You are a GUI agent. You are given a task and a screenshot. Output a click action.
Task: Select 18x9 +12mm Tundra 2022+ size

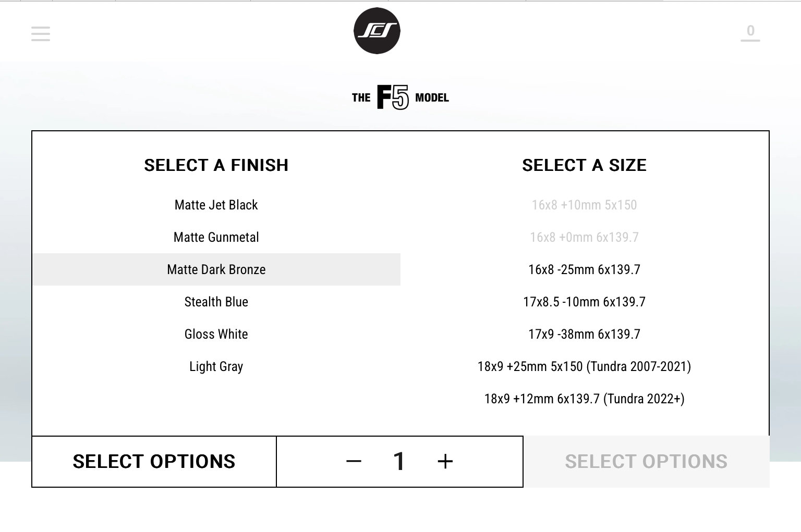(584, 399)
